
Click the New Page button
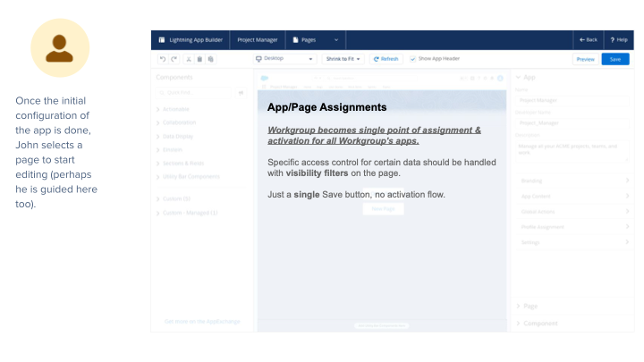coord(383,209)
